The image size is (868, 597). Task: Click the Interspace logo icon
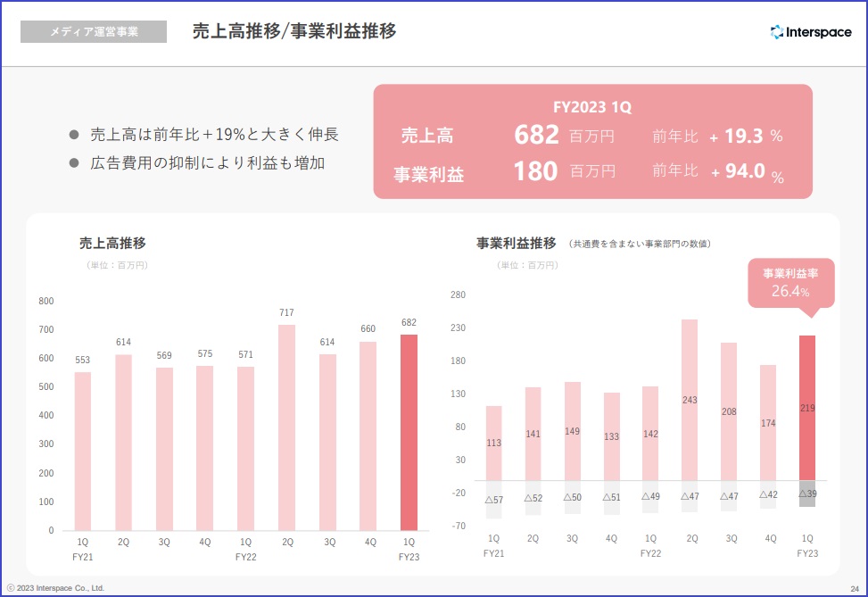(x=777, y=32)
